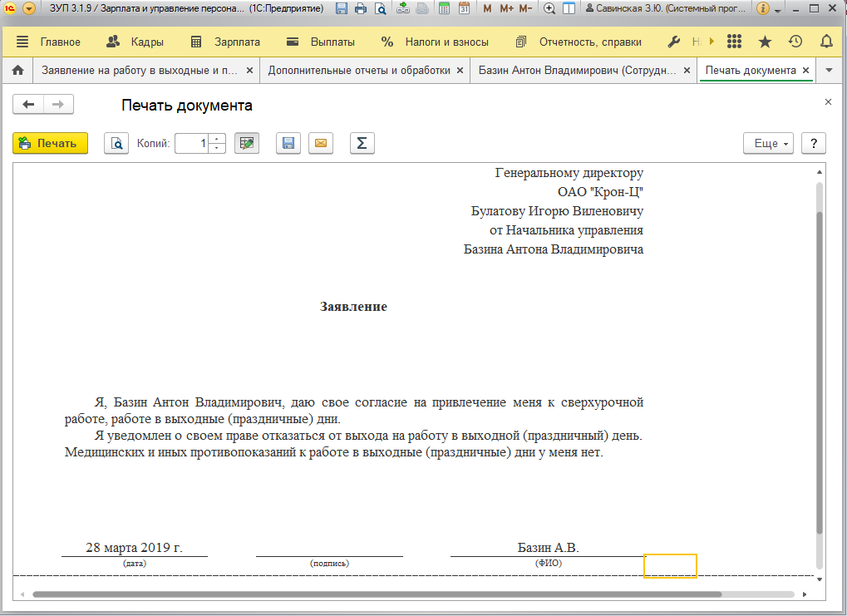Open the info icon in title bar
This screenshot has width=847, height=616.
click(763, 8)
